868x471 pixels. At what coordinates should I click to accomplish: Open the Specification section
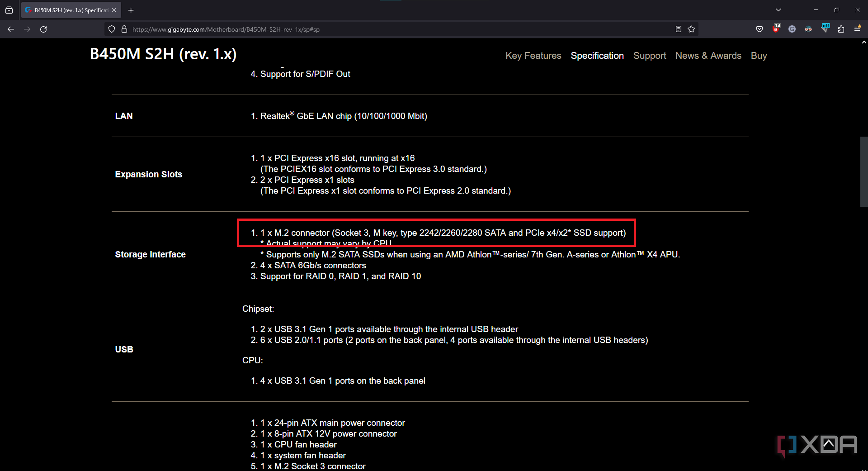(597, 56)
